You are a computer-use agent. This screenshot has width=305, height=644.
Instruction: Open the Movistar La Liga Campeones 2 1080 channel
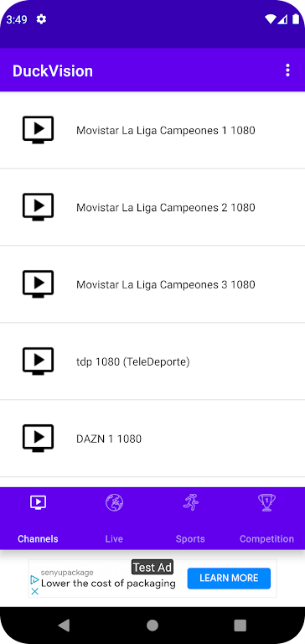pos(152,207)
